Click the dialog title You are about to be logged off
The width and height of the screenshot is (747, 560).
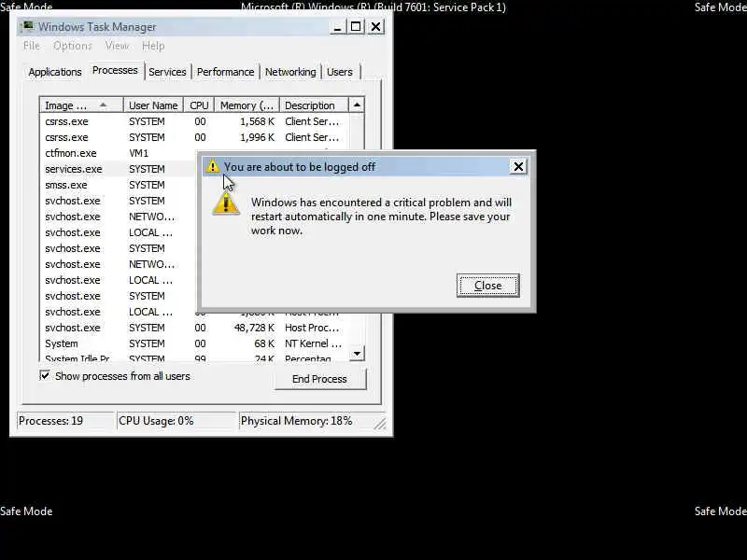click(300, 167)
